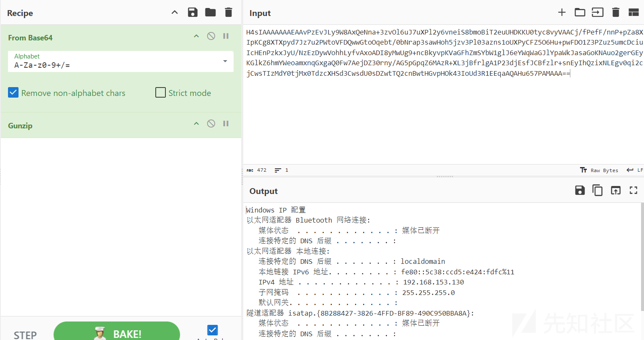This screenshot has height=340, width=644.
Task: Replace input with output
Action: 616,190
